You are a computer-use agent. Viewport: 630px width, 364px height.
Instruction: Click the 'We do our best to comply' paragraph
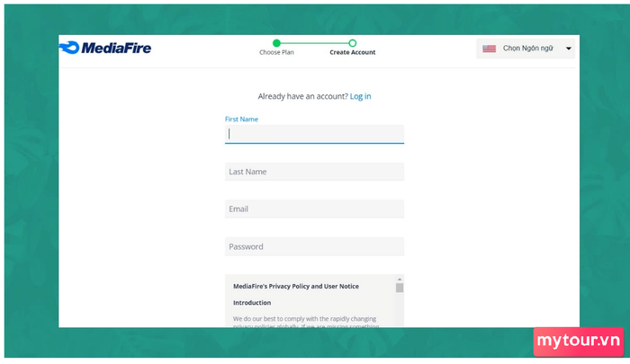305,322
